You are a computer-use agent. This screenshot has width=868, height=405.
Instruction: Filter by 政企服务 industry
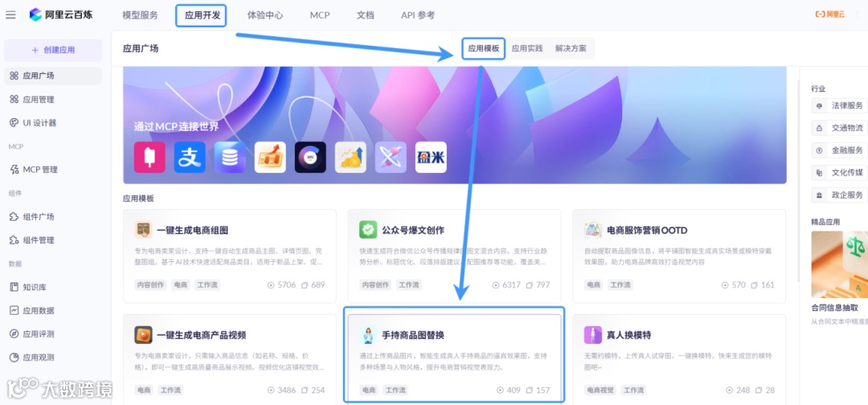tap(839, 194)
